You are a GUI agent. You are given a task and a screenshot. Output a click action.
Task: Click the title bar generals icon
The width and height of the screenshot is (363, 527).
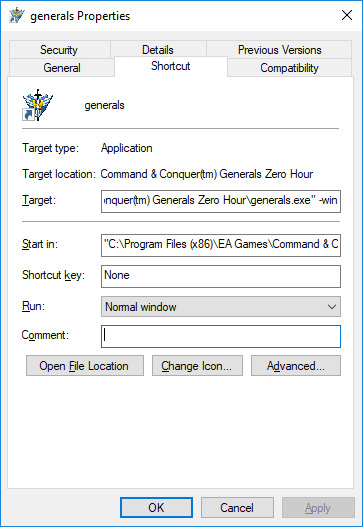(17, 15)
